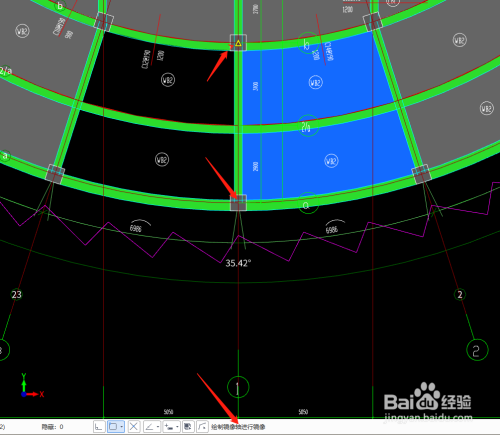500x435 pixels.
Task: Click the top-right gray column
Action: pos(372,22)
